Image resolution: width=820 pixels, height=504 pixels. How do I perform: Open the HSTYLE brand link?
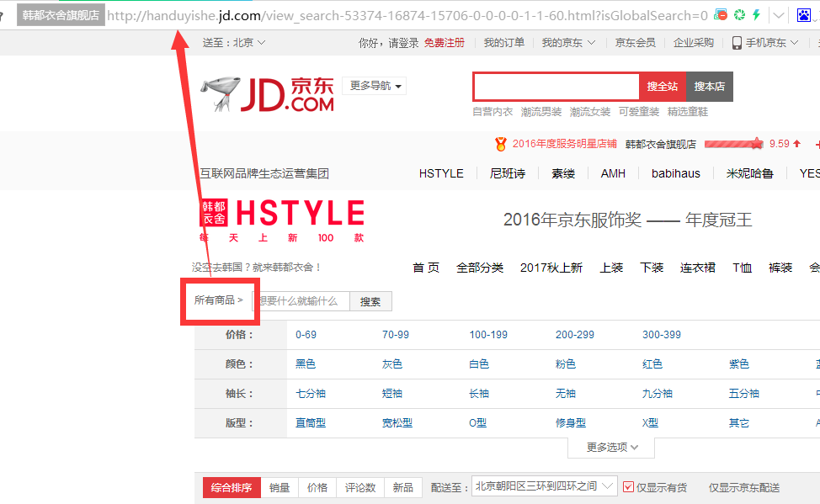point(441,173)
